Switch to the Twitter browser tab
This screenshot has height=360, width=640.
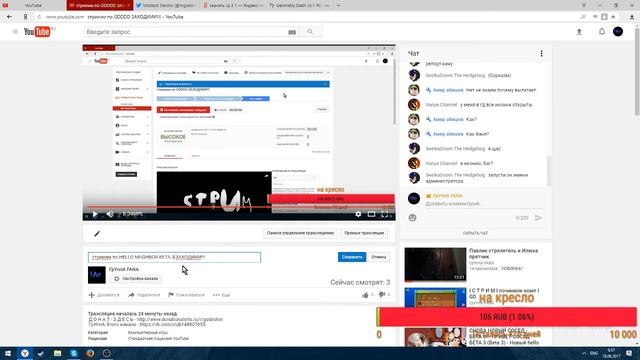point(166,5)
